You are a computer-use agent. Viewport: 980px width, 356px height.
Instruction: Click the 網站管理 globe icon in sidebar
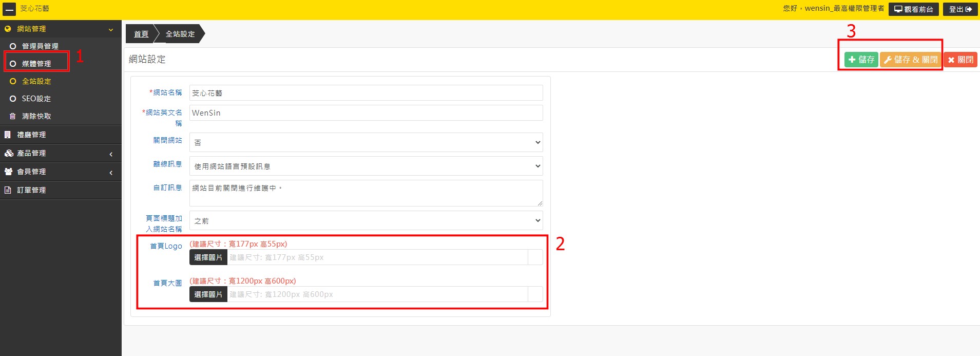8,29
